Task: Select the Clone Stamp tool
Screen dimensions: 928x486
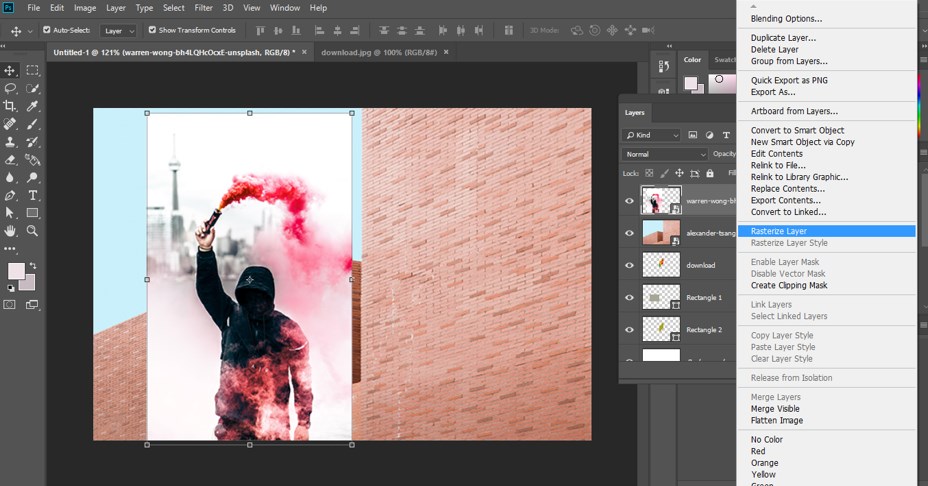Action: 10,141
